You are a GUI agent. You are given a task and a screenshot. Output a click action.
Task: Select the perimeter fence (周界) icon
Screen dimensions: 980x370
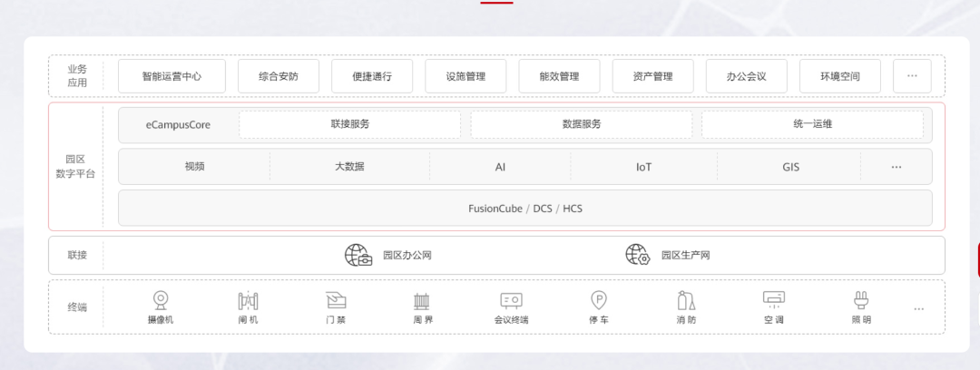pos(423,300)
